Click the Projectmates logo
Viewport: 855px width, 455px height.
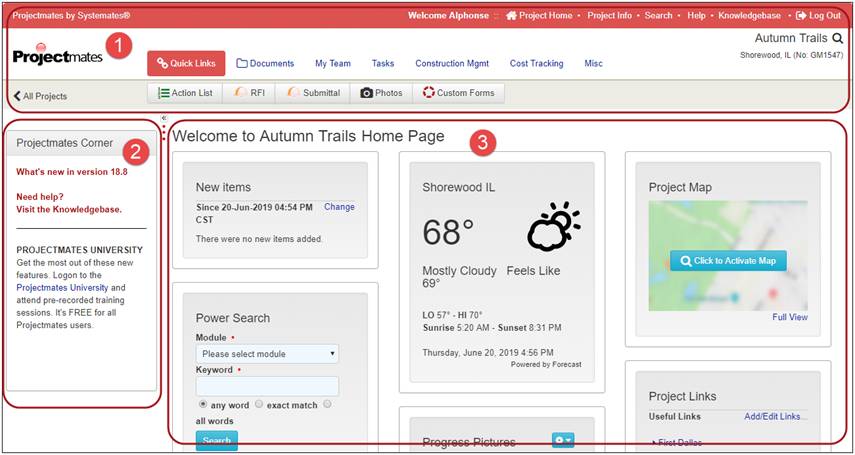point(57,55)
